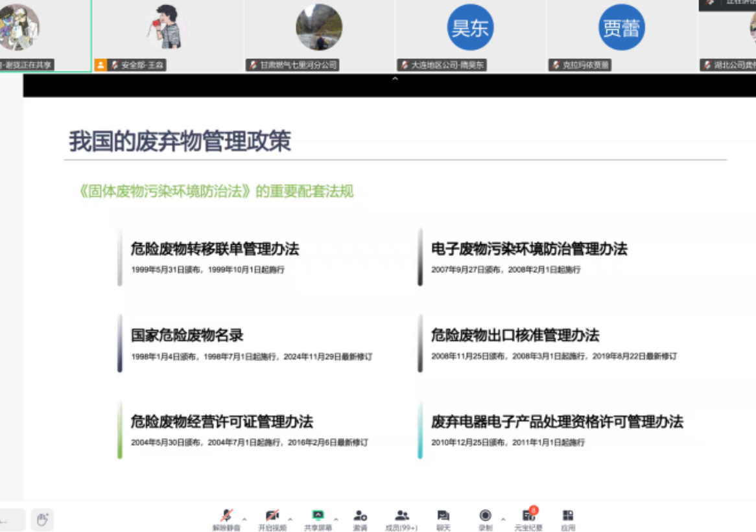Click date line 1999年5月31日颁布
Viewport: 756px width, 532px height.
pyautogui.click(x=165, y=270)
